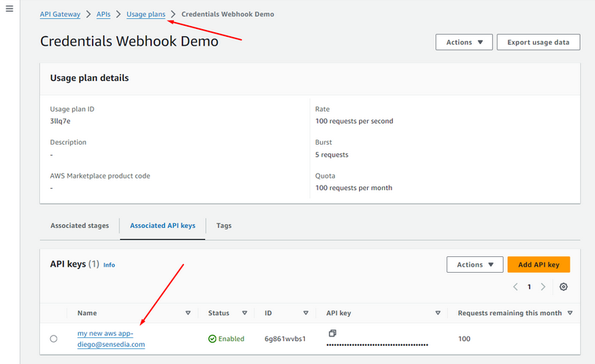The height and width of the screenshot is (364, 595).
Task: Sort by API key column arrow
Action: point(438,313)
